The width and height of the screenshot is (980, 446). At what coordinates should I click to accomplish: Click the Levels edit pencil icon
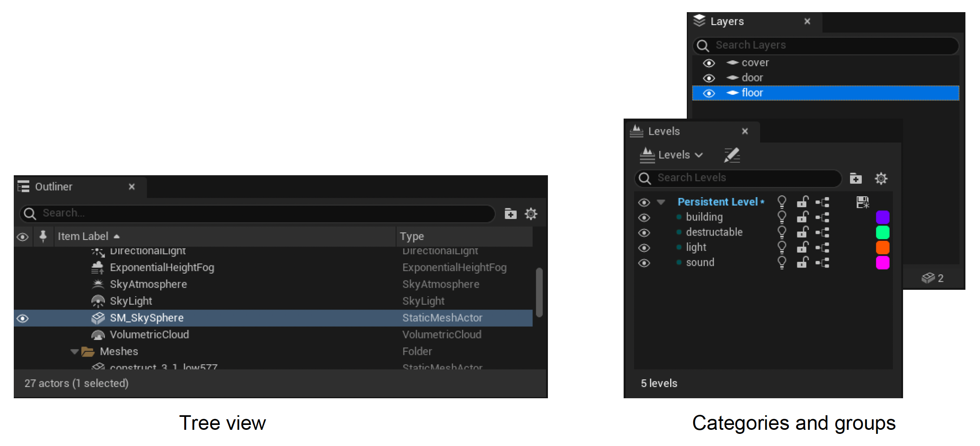pyautogui.click(x=732, y=155)
